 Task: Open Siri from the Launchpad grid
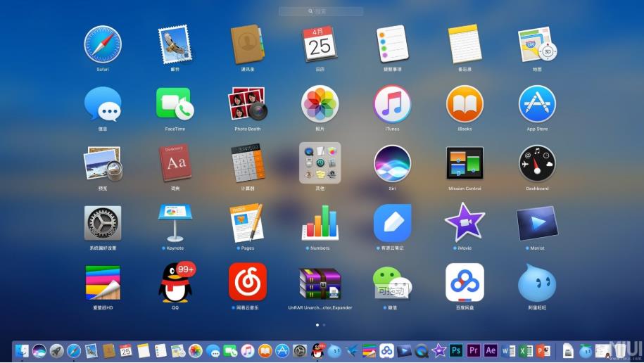(392, 163)
